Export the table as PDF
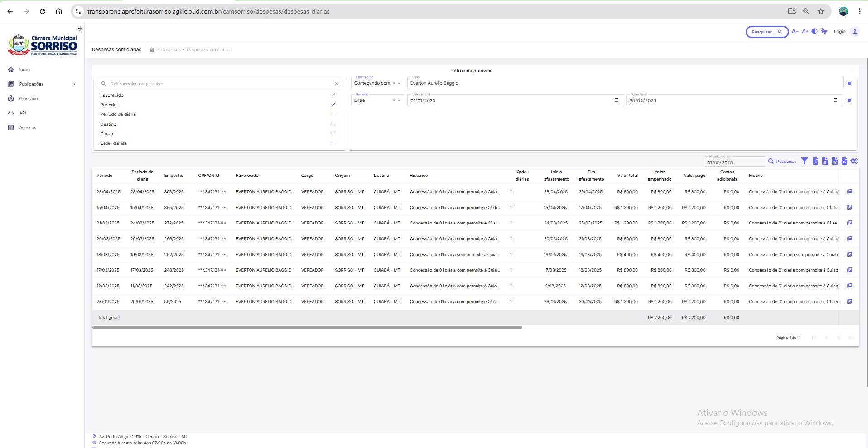Viewport: 868px width, 448px height. 815,162
